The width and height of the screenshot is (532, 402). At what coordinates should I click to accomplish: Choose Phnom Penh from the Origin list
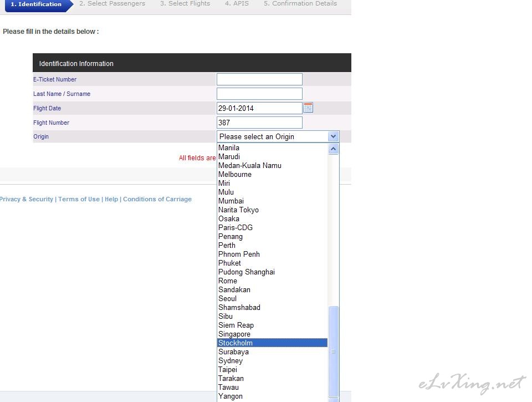tap(273, 254)
